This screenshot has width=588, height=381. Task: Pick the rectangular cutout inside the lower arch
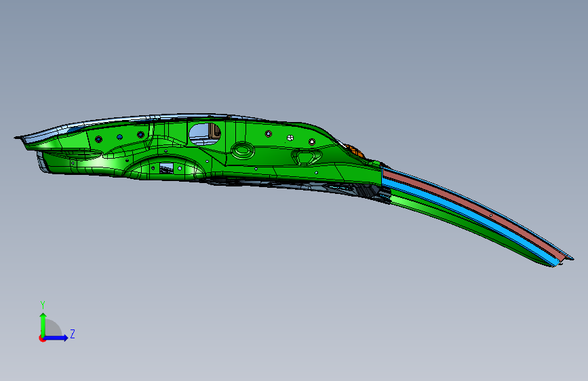pos(167,167)
